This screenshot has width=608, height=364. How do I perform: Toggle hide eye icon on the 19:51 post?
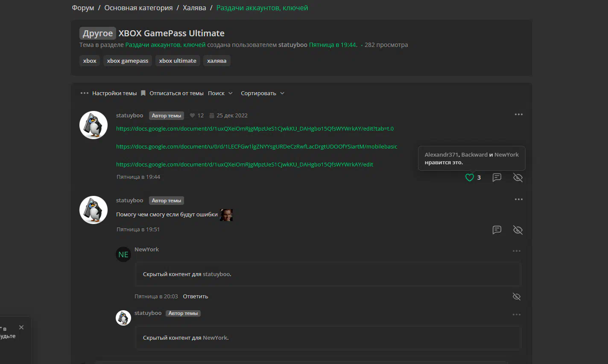pyautogui.click(x=518, y=230)
